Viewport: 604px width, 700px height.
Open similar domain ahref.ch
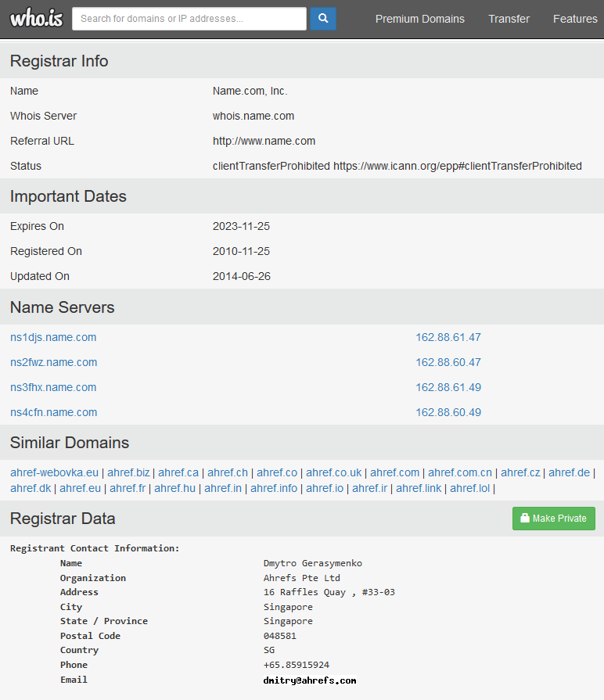pyautogui.click(x=228, y=472)
